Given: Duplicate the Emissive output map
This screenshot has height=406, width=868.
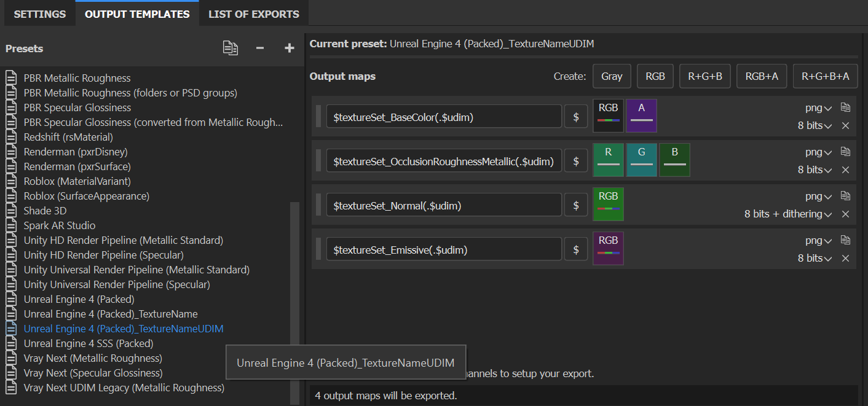Looking at the screenshot, I should (845, 240).
